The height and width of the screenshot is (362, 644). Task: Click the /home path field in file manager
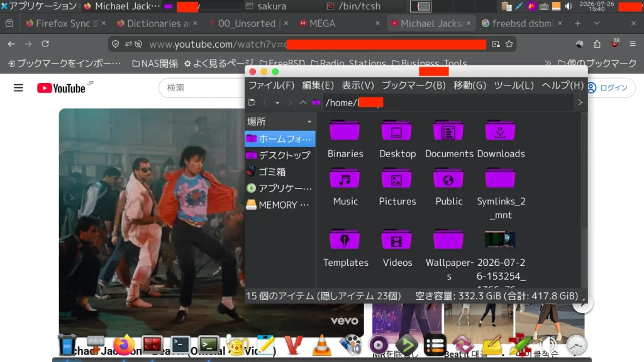pyautogui.click(x=448, y=102)
